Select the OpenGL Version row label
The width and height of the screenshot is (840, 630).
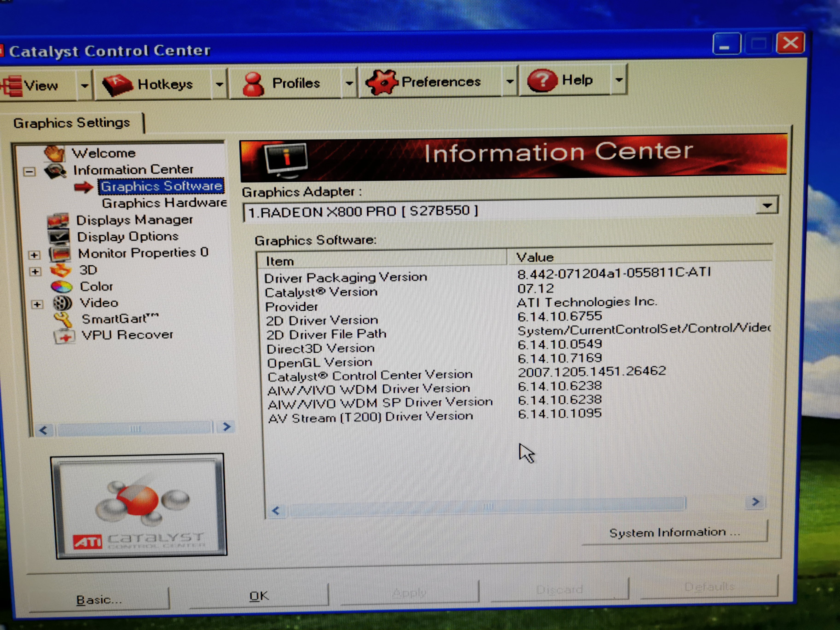pos(320,363)
